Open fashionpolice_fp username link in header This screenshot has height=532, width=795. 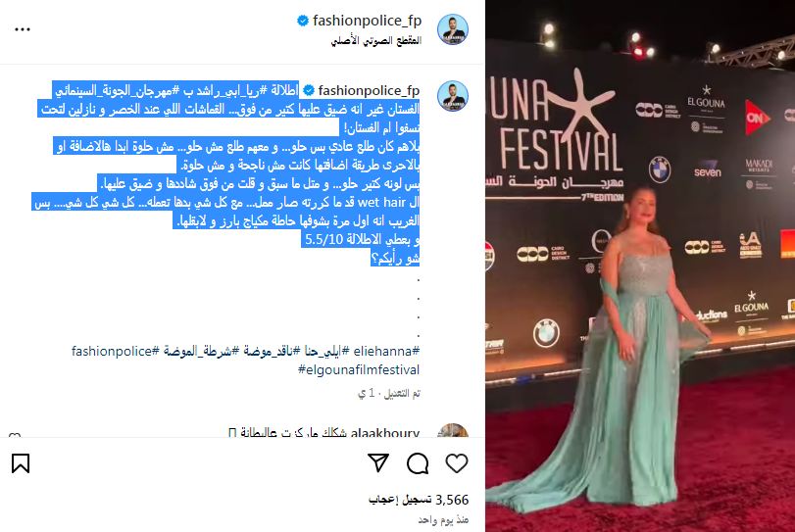coord(367,21)
